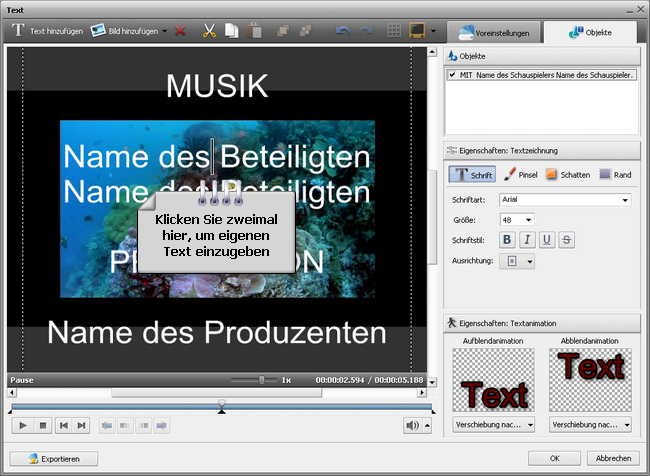This screenshot has height=476, width=650.
Task: Toggle underline font style
Action: pos(547,240)
